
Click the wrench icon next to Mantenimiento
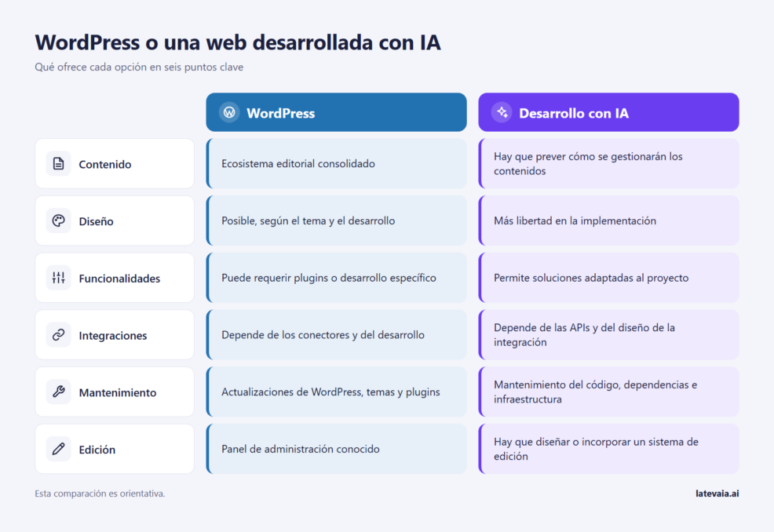pyautogui.click(x=58, y=392)
